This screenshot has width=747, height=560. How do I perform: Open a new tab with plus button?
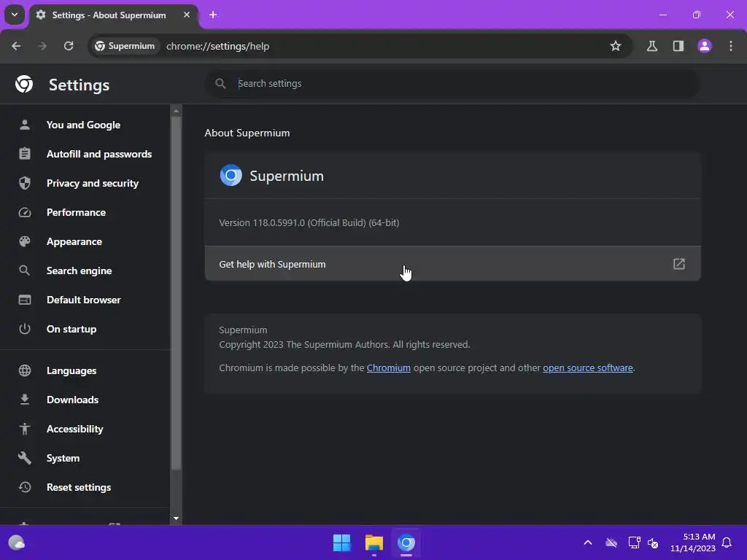[x=213, y=15]
